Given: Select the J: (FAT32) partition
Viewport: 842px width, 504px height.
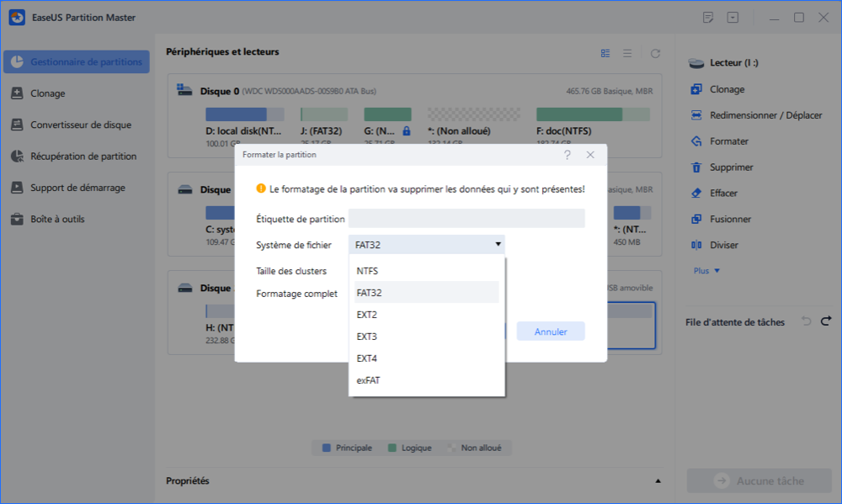Looking at the screenshot, I should pyautogui.click(x=324, y=114).
